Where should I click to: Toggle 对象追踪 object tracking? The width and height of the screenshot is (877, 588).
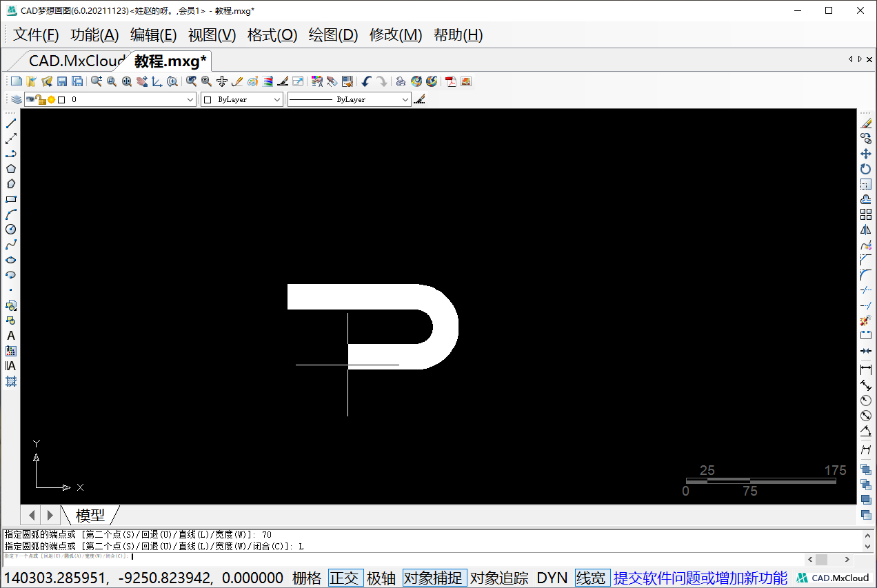click(x=499, y=578)
